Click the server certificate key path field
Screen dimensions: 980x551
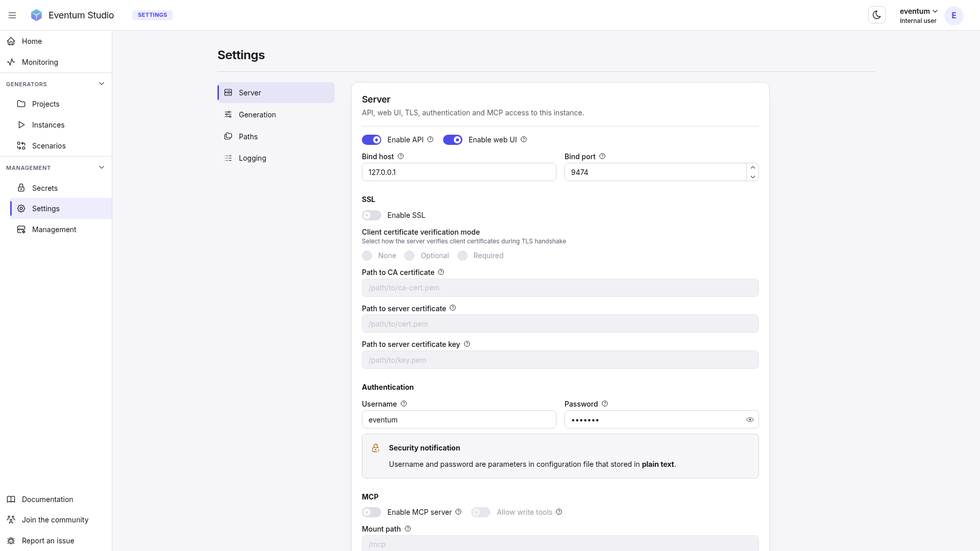(560, 360)
